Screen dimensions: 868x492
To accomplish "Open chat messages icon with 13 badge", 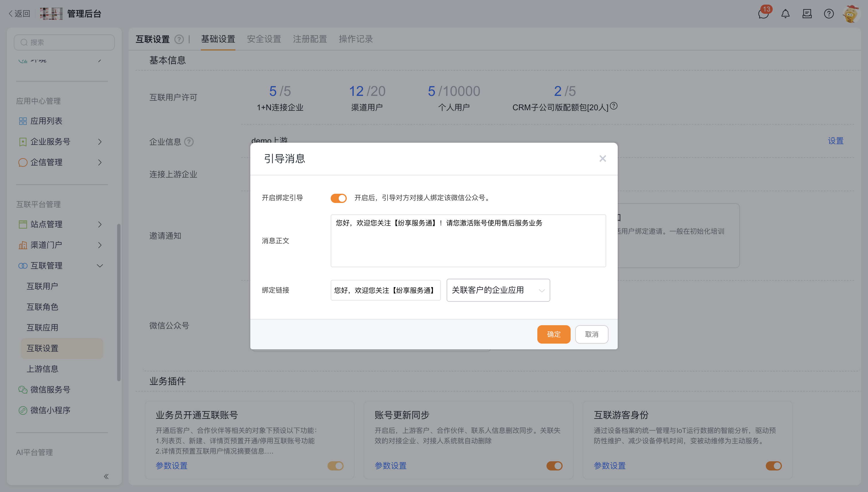I will coord(763,13).
